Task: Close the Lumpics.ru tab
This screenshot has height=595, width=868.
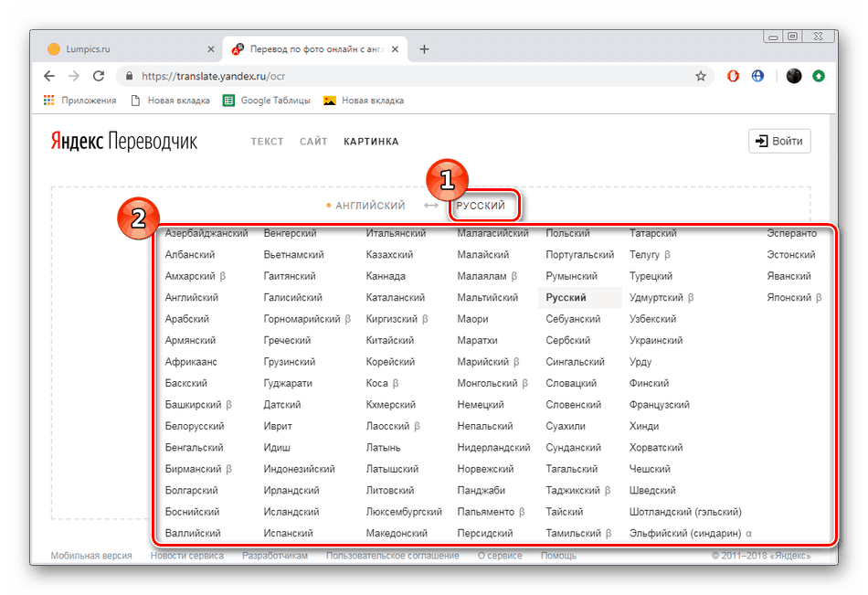Action: [x=211, y=49]
